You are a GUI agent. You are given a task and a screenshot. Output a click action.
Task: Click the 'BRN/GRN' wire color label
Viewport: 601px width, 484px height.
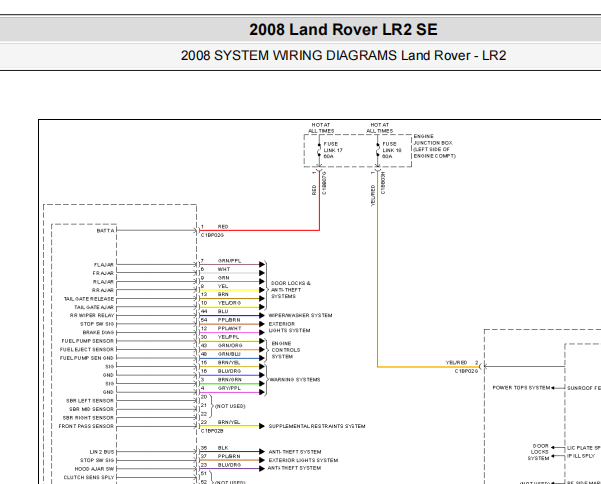tap(230, 380)
